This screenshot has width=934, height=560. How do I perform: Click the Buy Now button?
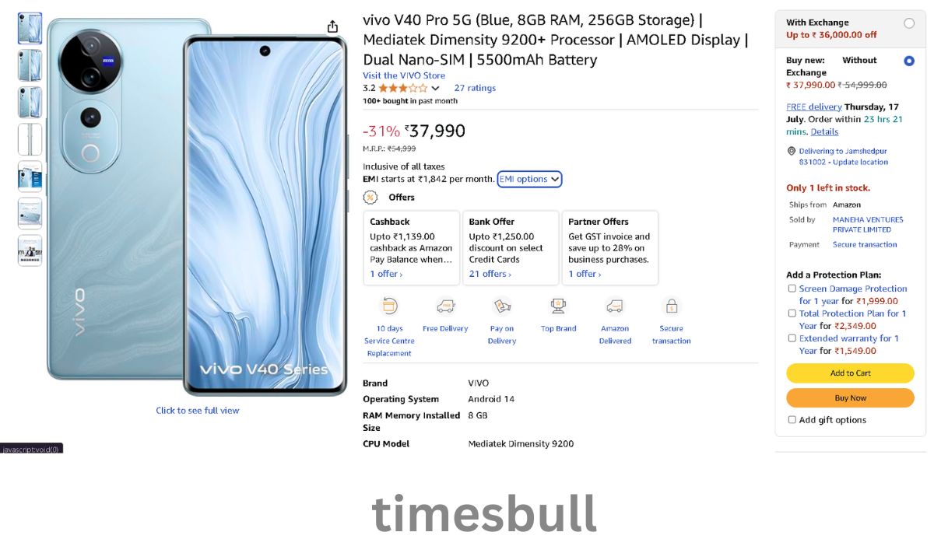pyautogui.click(x=850, y=398)
